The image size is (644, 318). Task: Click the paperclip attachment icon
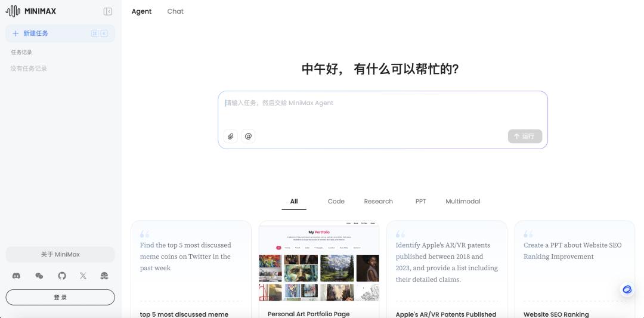click(231, 136)
